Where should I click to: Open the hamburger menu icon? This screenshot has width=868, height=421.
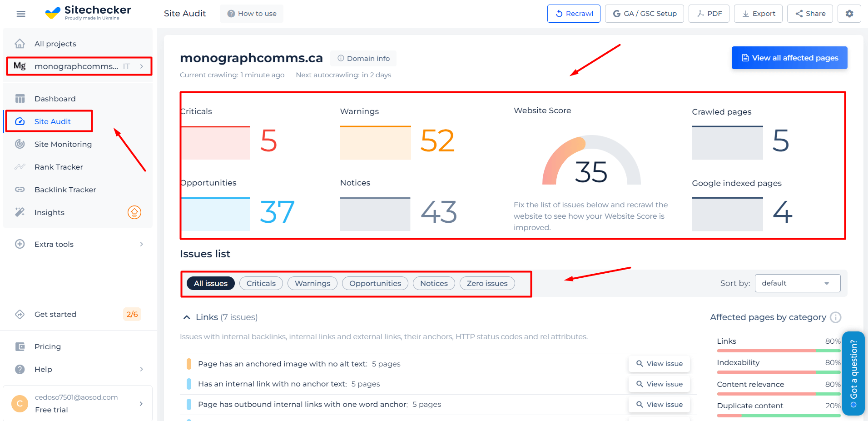point(21,14)
